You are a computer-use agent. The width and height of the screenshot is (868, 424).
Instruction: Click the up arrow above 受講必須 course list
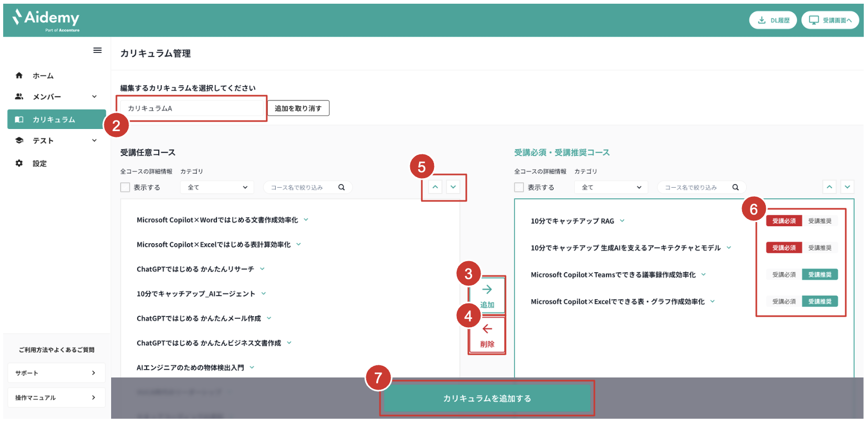click(829, 187)
